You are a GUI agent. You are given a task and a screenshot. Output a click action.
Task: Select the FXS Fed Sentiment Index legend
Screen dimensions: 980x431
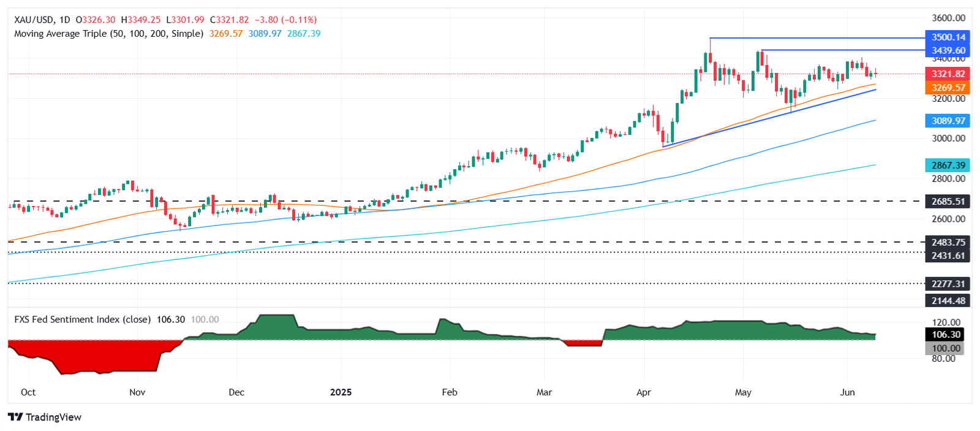[83, 319]
